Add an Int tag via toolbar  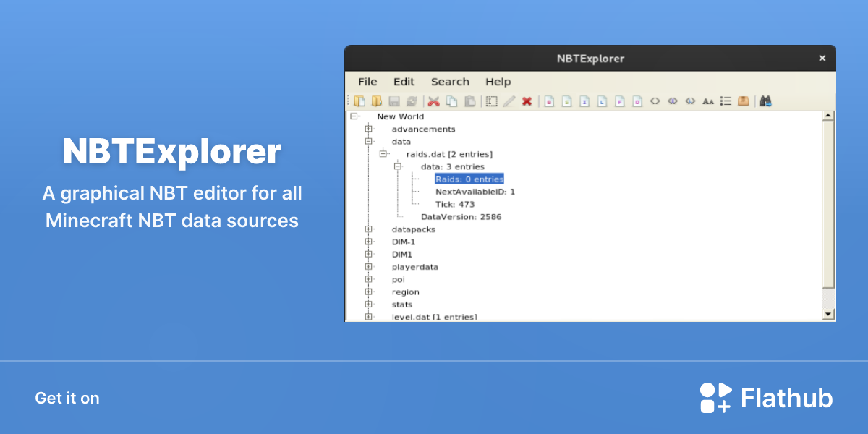584,101
